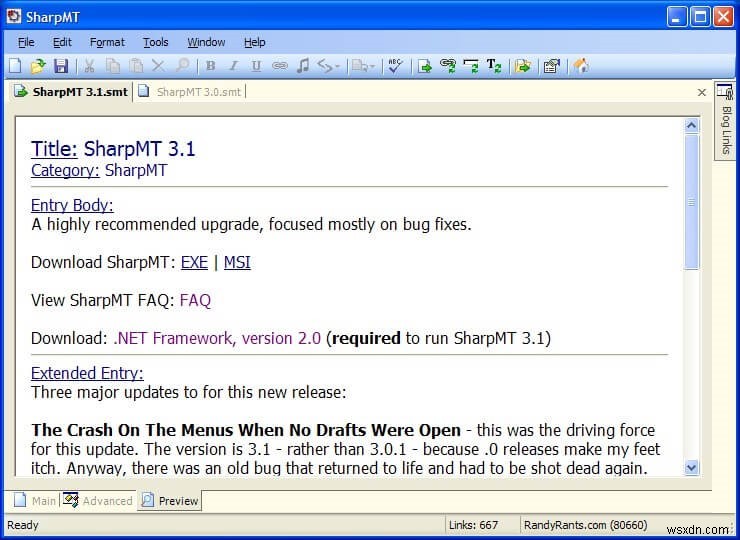
Task: Click the open folder toolbar icon
Action: [x=38, y=66]
